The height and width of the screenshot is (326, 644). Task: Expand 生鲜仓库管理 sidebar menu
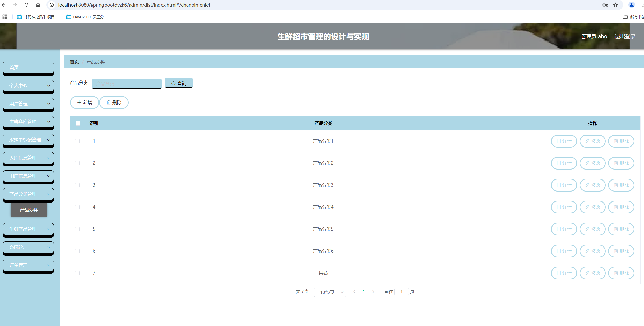28,122
